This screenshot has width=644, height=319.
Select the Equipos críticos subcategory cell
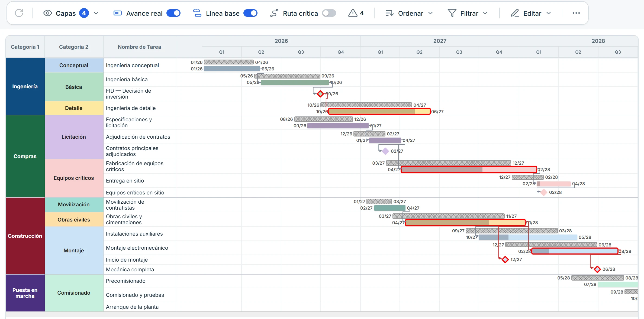(x=74, y=178)
